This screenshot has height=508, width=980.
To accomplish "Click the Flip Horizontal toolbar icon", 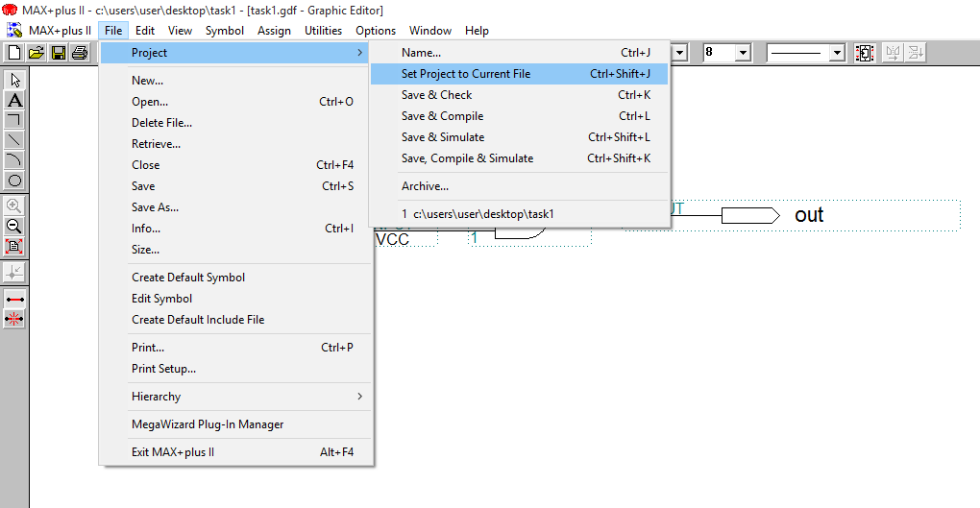I will pyautogui.click(x=894, y=53).
